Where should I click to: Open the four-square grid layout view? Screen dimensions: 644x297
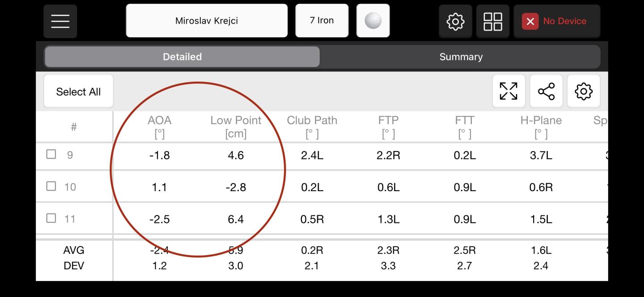click(x=493, y=21)
